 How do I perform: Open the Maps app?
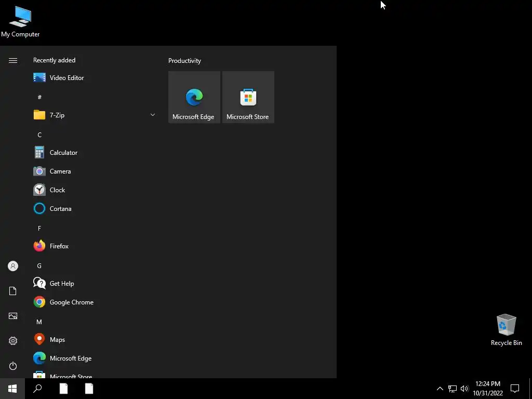click(95, 340)
